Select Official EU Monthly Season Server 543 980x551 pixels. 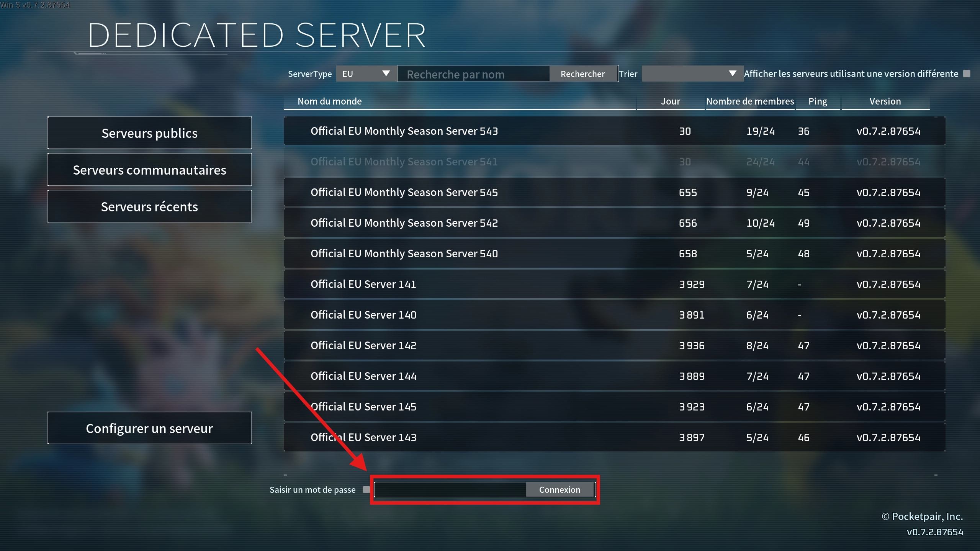pyautogui.click(x=614, y=131)
